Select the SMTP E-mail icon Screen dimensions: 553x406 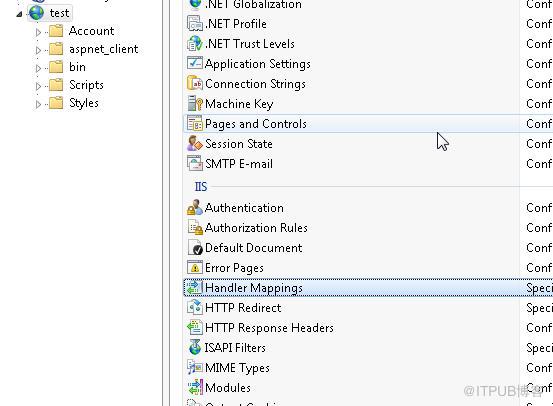coord(195,164)
